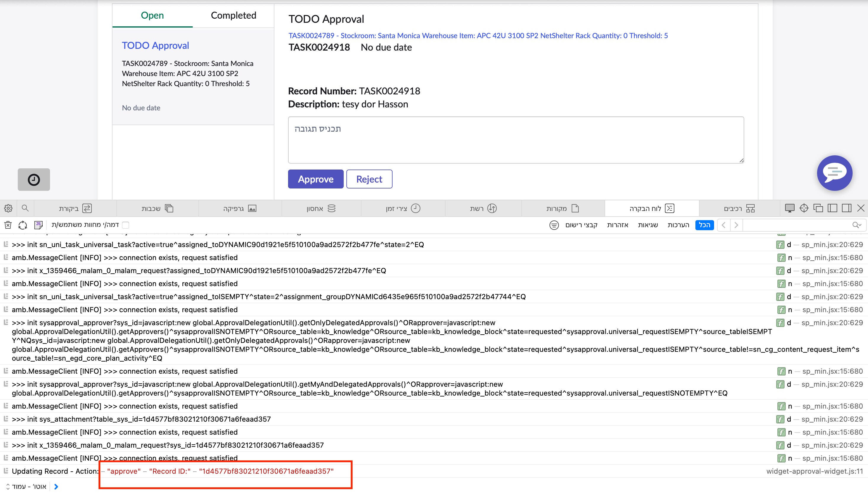Select log line 'init x_1359466_malam_0_malam_request?assigned_to…'
Viewport: 868px width, 495px height.
[x=199, y=270]
